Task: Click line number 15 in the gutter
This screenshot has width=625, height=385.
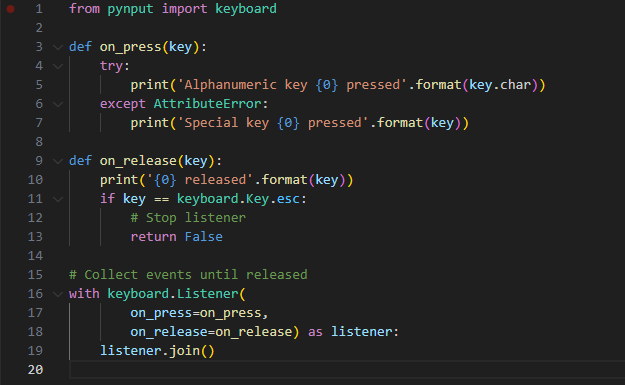Action: coord(35,275)
